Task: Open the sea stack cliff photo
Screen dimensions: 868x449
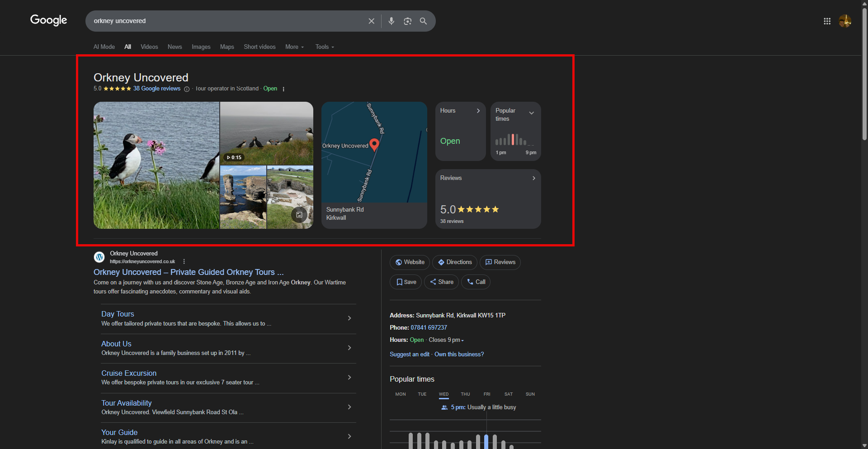Action: pos(243,197)
